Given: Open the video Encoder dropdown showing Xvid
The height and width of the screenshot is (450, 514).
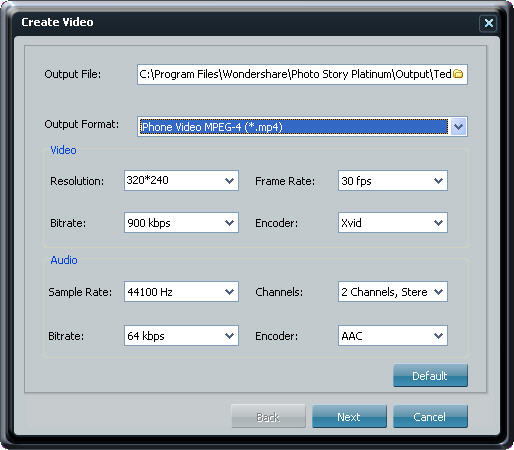Looking at the screenshot, I should pyautogui.click(x=392, y=222).
